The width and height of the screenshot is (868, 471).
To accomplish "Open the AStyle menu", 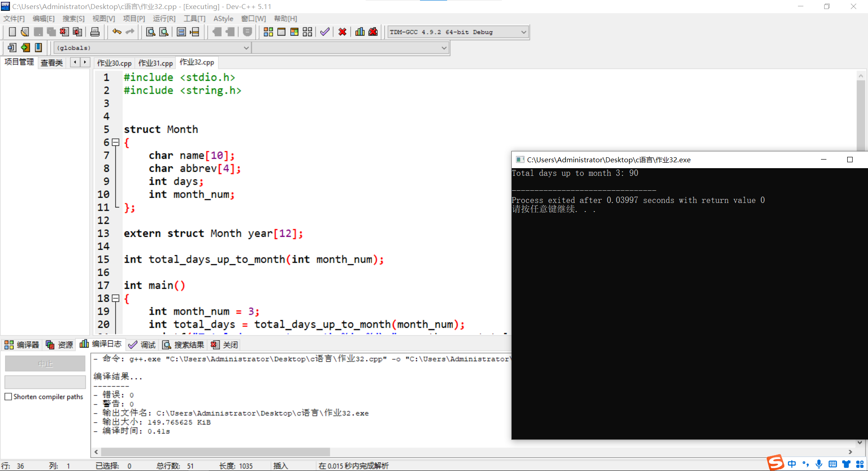I will pos(223,19).
